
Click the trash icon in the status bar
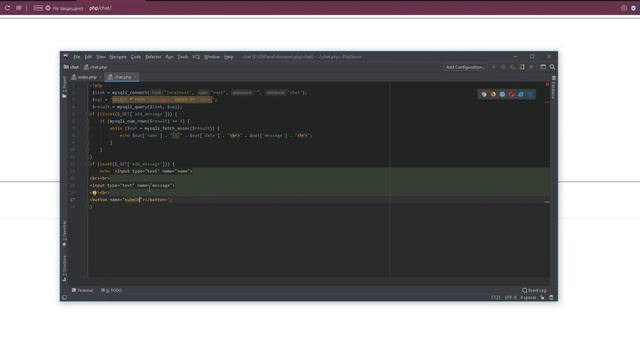[x=551, y=298]
